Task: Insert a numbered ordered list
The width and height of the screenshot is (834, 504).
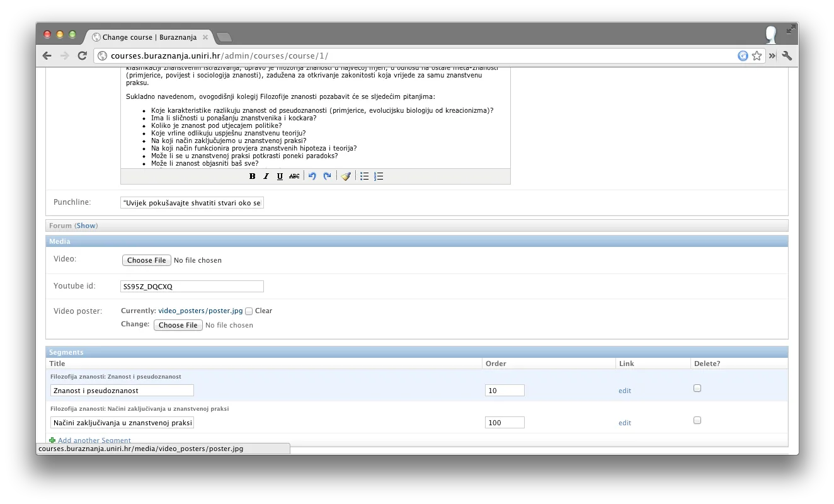Action: click(x=379, y=176)
